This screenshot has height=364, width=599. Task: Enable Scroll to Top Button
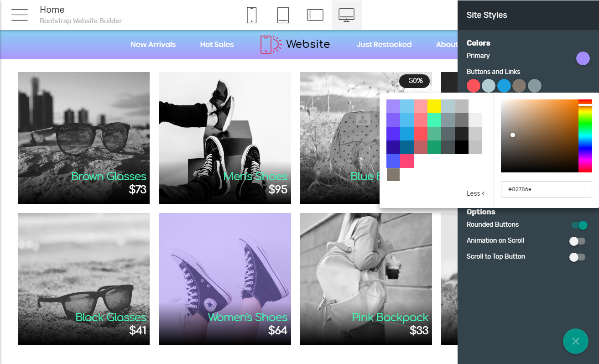click(x=577, y=257)
